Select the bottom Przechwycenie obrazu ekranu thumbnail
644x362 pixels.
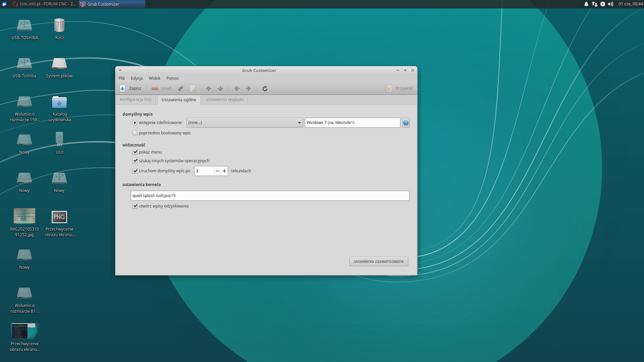(x=24, y=331)
